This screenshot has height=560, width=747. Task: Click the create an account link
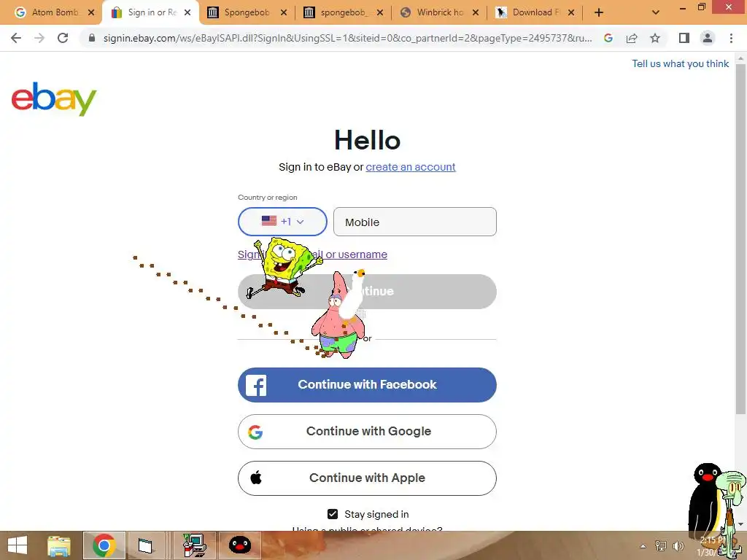(x=410, y=167)
